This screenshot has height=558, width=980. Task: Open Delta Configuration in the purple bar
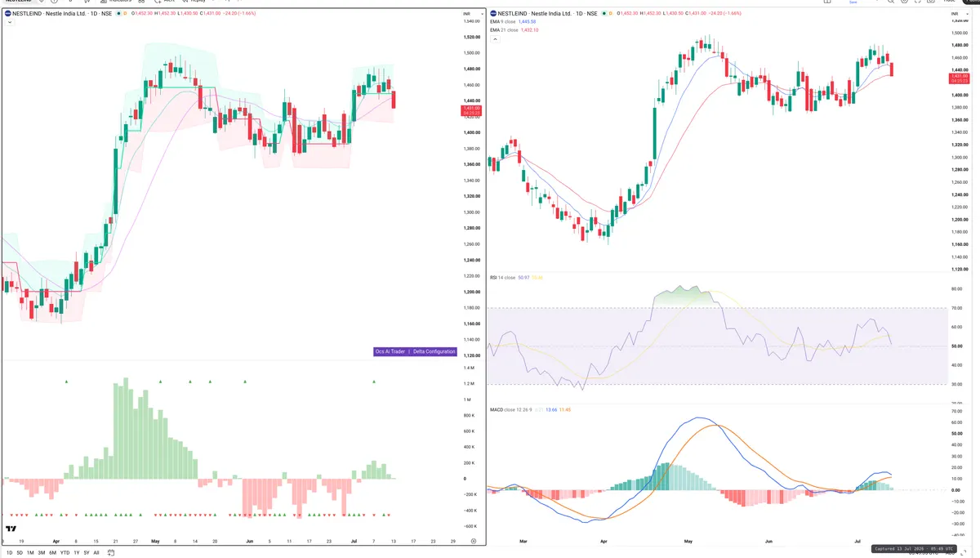[434, 351]
